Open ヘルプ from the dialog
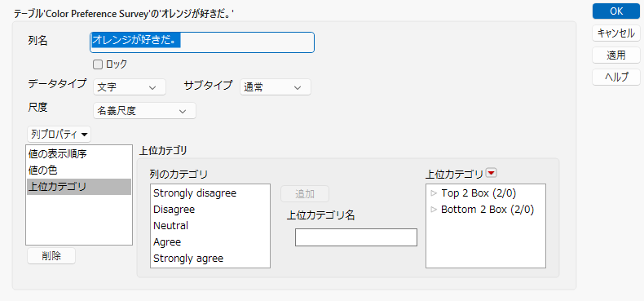The width and height of the screenshot is (644, 301). [x=616, y=77]
